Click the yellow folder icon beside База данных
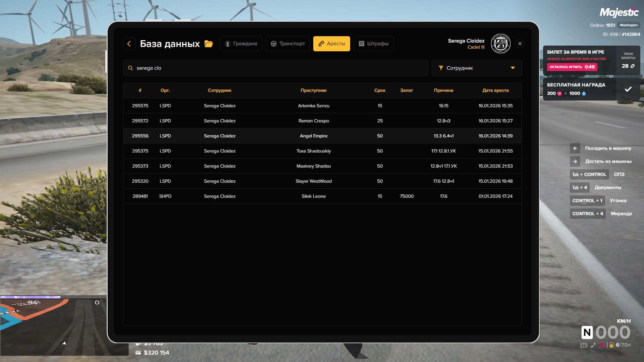644x362 pixels. 209,44
